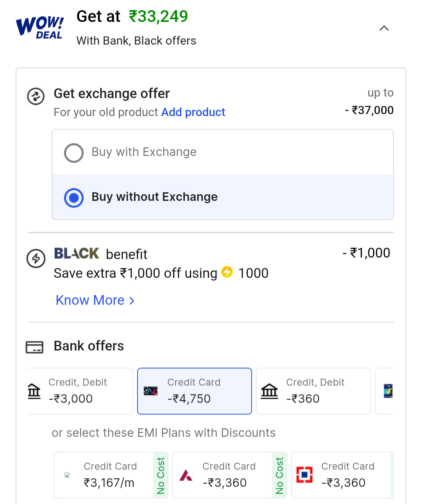Select the ₹3,167/m No Cost EMI plan
Viewport: 422px width, 504px height.
111,475
